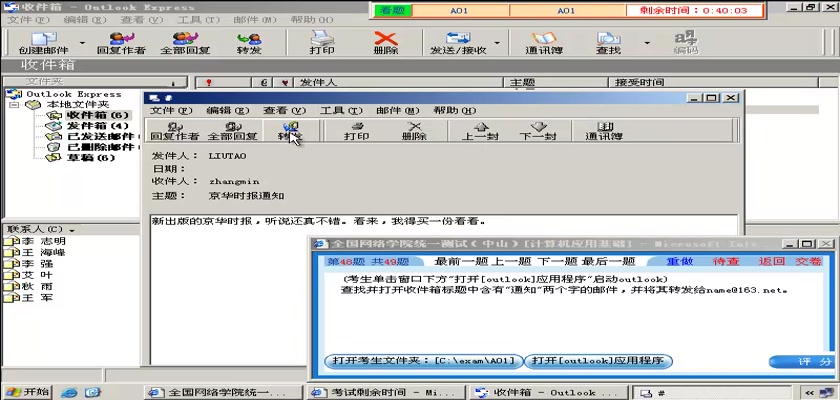The height and width of the screenshot is (400, 840).
Task: Click 打开[outlook]应用程序 button
Action: [598, 361]
